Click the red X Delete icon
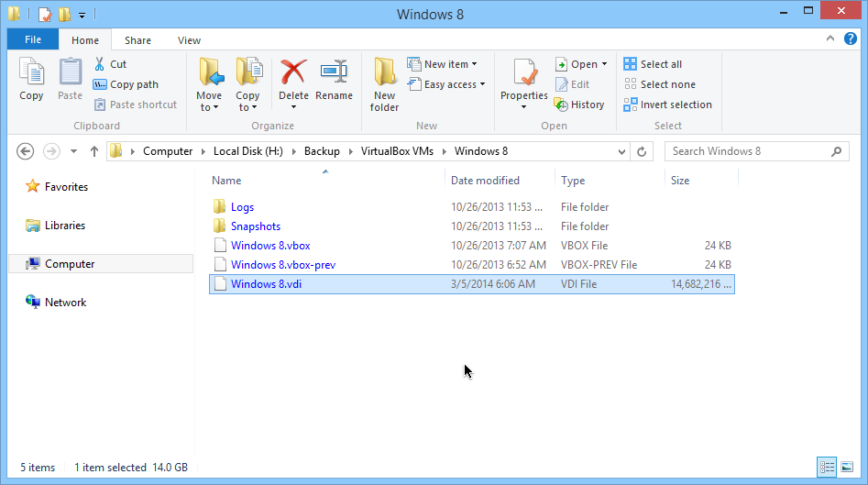 (293, 72)
